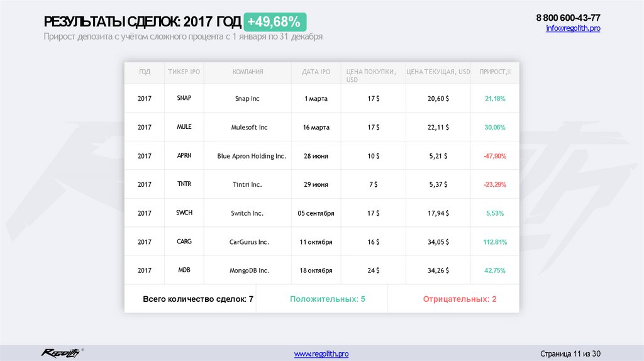644x361 pixels.
Task: Click the 16 $ purchase price
Action: point(374,242)
